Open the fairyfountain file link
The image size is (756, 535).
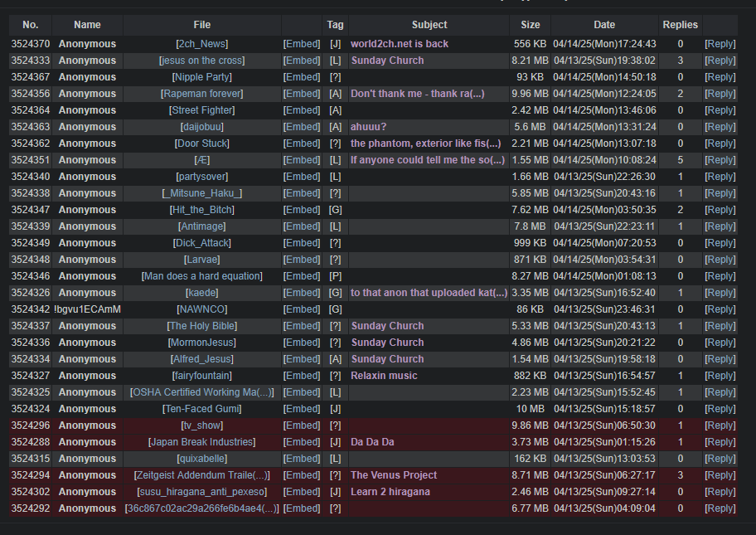pyautogui.click(x=202, y=375)
